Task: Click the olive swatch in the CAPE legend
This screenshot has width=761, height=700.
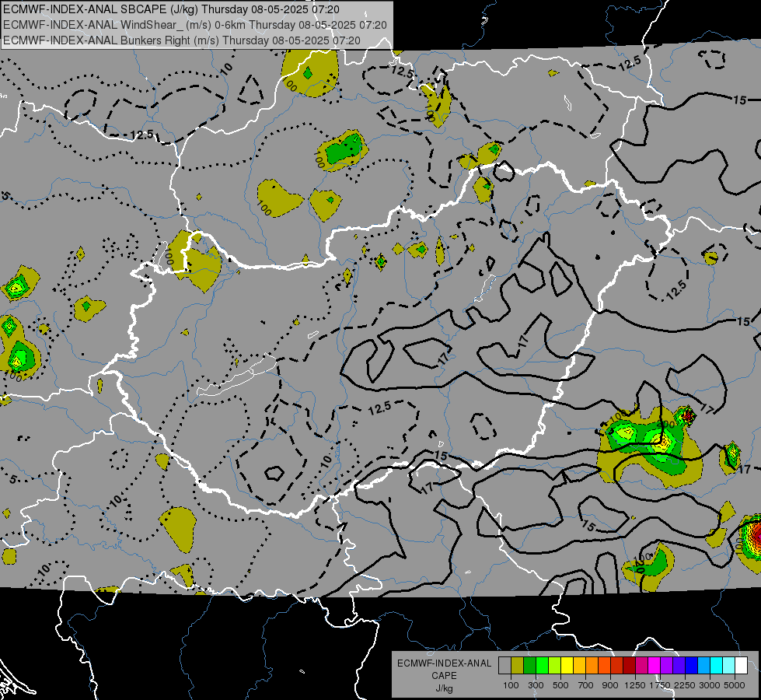Action: click(518, 666)
